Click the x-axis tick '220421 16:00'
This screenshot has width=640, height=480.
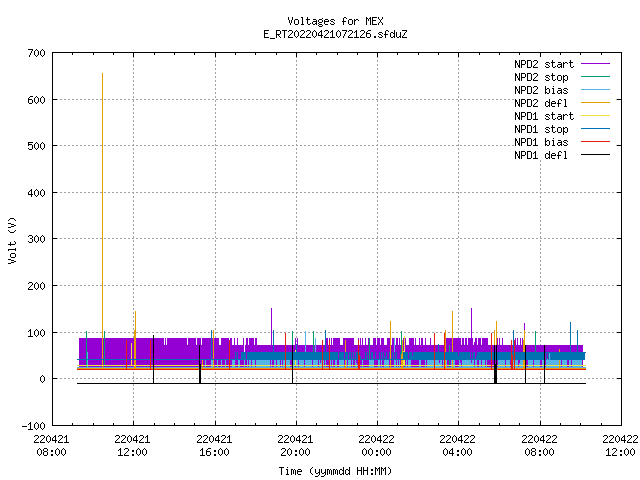pos(214,446)
